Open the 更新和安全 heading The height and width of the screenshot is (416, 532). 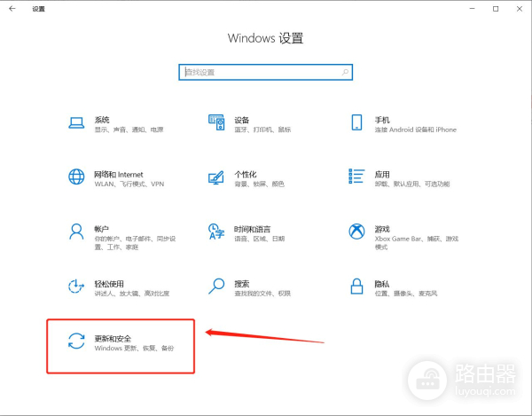pyautogui.click(x=113, y=339)
